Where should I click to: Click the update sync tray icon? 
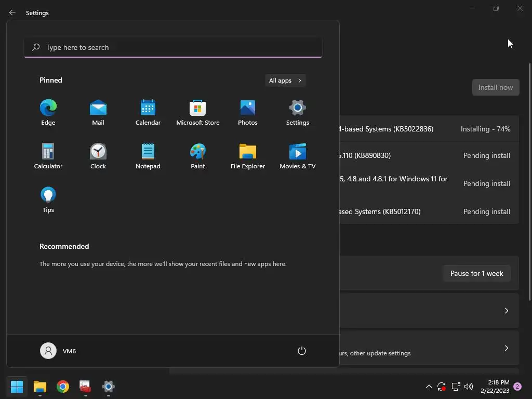(442, 386)
